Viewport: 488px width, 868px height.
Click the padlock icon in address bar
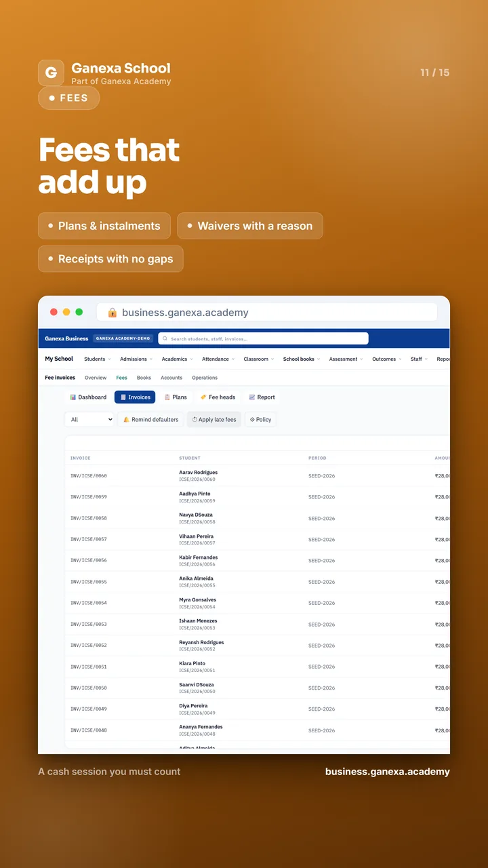point(113,313)
